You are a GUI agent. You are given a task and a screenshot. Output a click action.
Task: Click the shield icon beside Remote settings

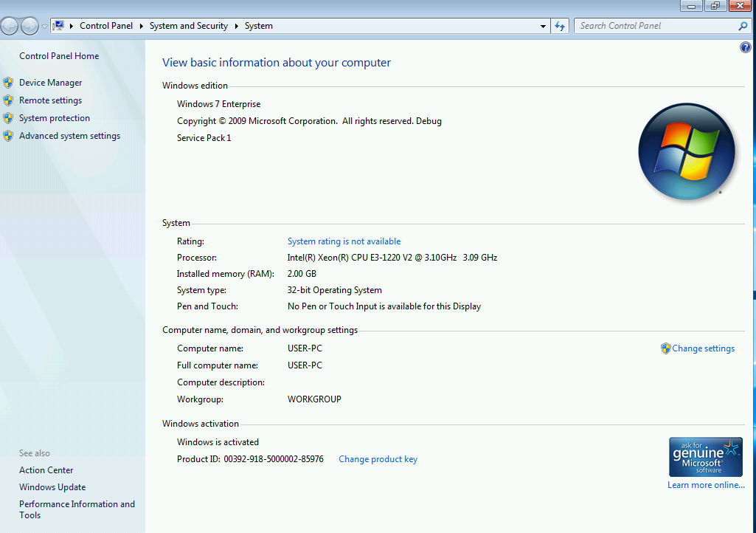tap(8, 100)
